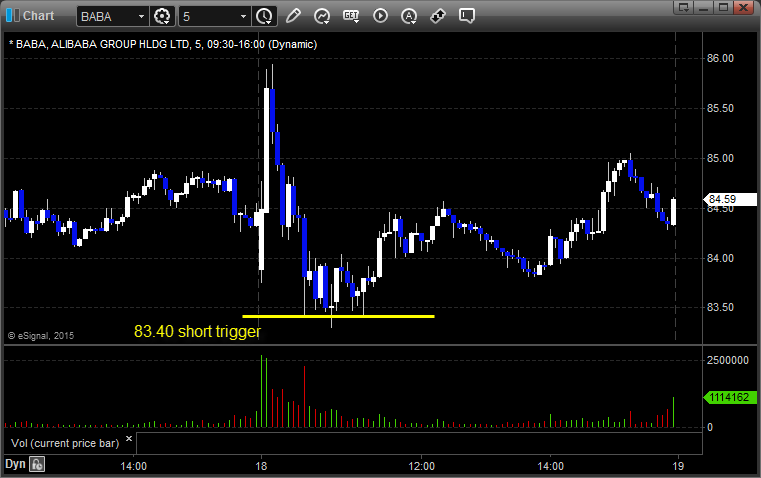The width and height of the screenshot is (761, 478).
Task: Click the green volume label 1114162
Action: coord(730,397)
